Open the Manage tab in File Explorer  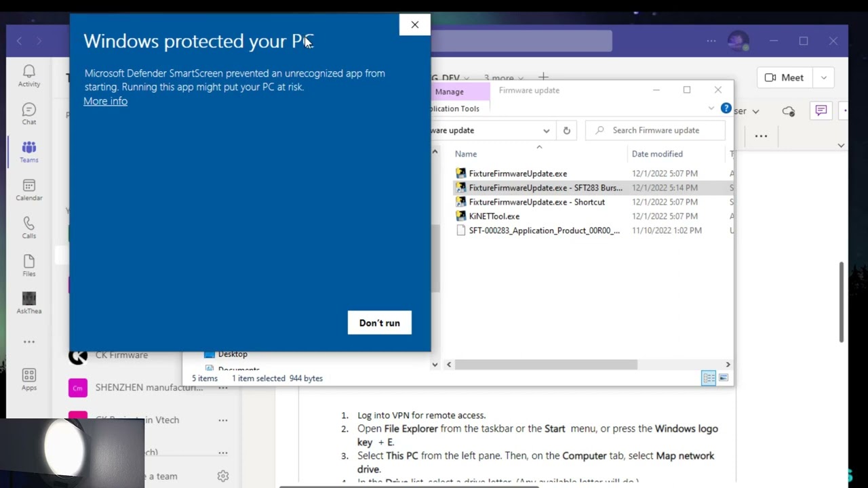click(x=450, y=91)
